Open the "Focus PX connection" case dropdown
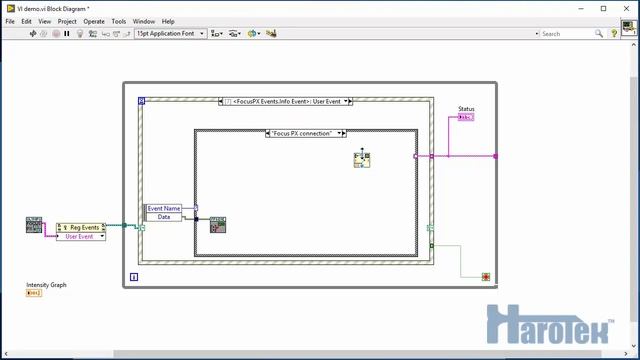 339,133
